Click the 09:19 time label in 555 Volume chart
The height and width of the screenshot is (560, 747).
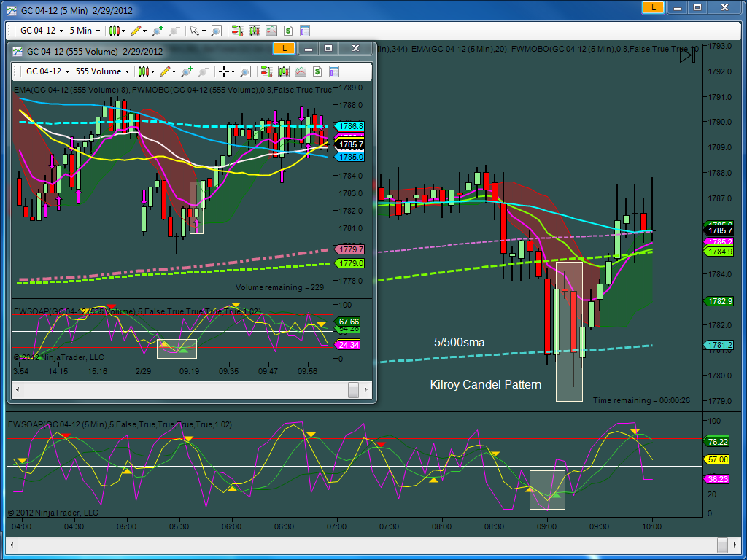[x=189, y=371]
